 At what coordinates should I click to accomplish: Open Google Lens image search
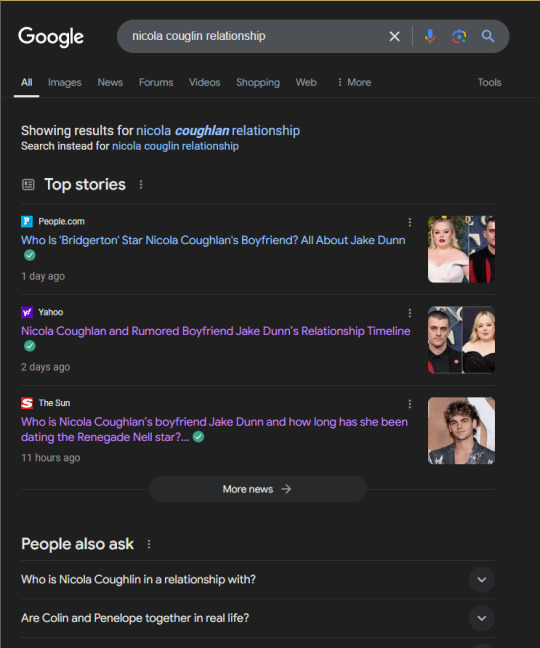click(x=459, y=36)
